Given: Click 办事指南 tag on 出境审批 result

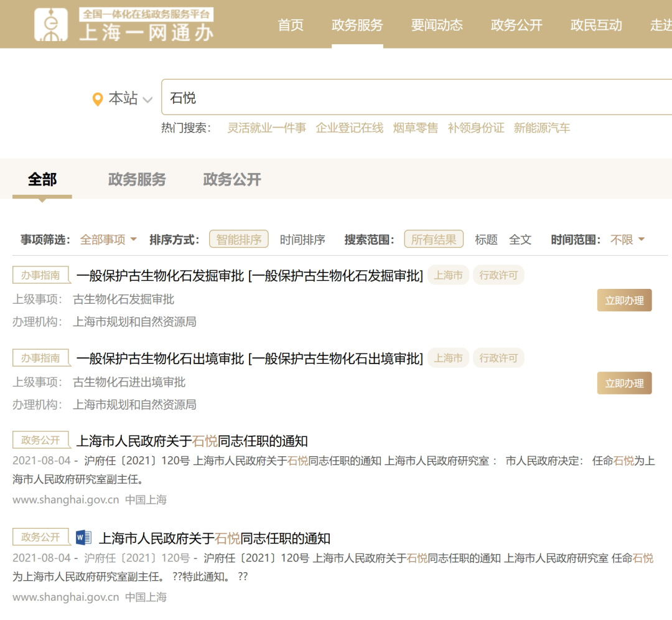Looking at the screenshot, I should [x=40, y=357].
